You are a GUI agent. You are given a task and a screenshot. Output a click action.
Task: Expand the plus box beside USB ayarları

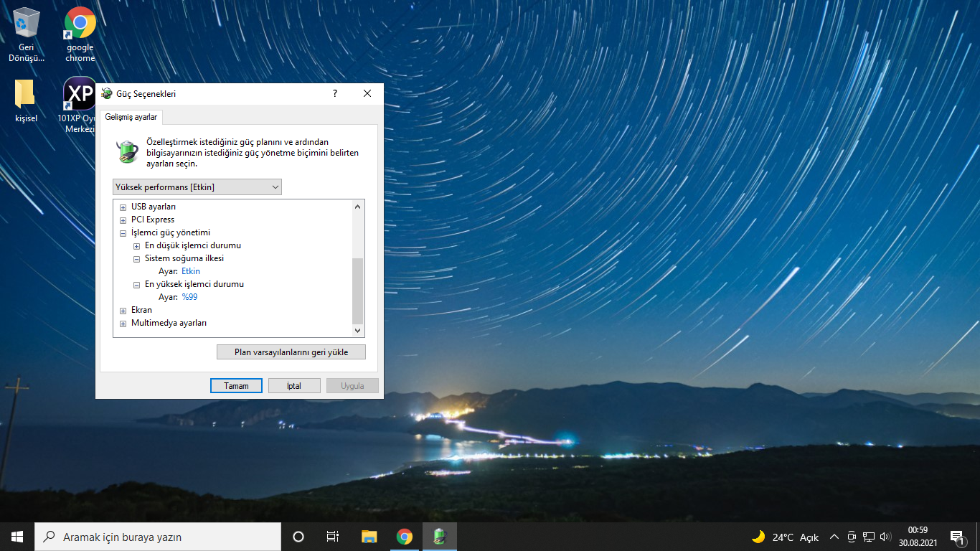pyautogui.click(x=123, y=207)
